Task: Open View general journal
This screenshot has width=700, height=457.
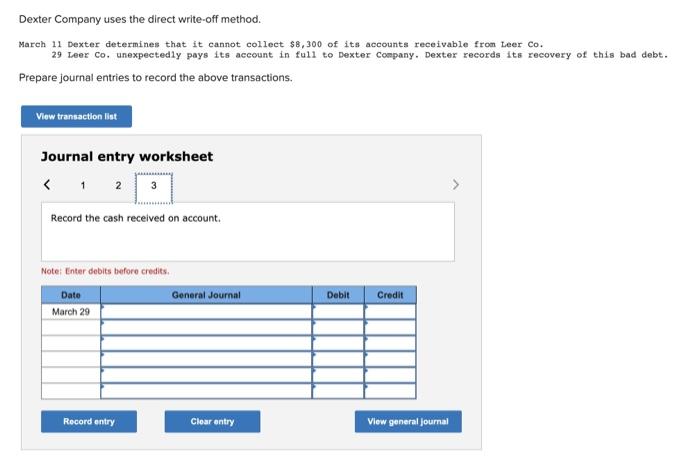Action: coord(408,421)
